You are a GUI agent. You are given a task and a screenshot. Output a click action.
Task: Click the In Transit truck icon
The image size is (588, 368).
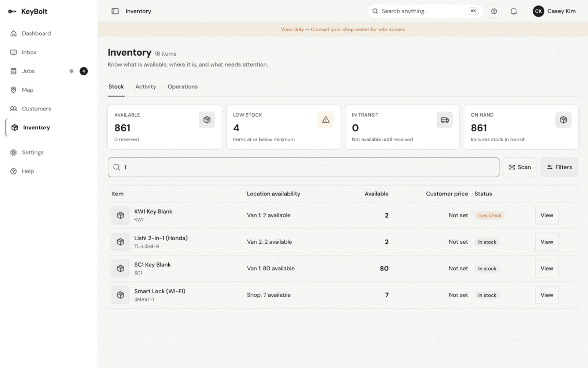tap(445, 120)
